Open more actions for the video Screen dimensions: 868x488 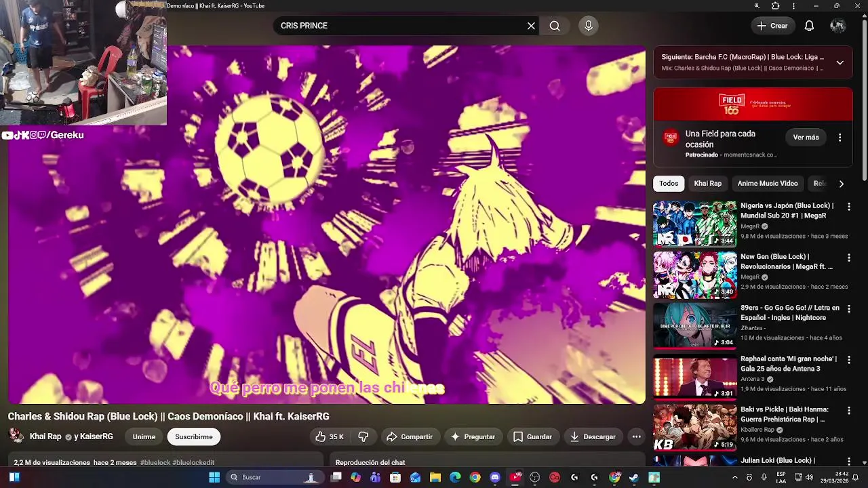point(636,436)
